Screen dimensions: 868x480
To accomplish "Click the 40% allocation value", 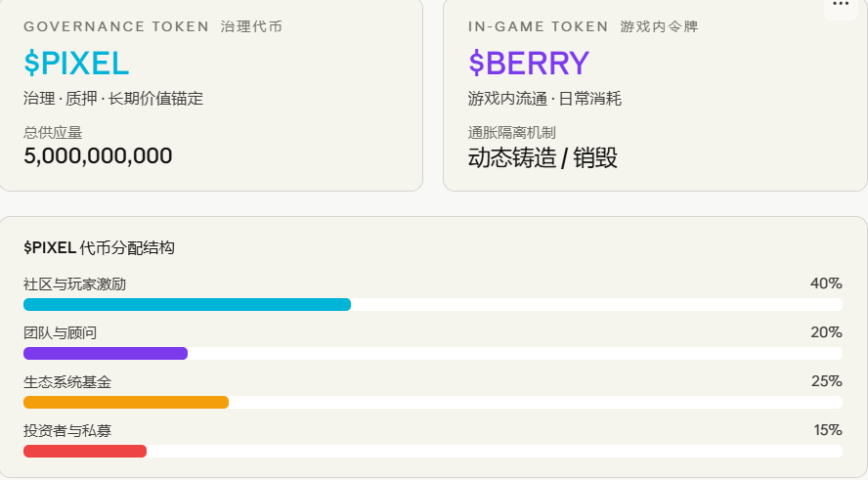I will 826,284.
